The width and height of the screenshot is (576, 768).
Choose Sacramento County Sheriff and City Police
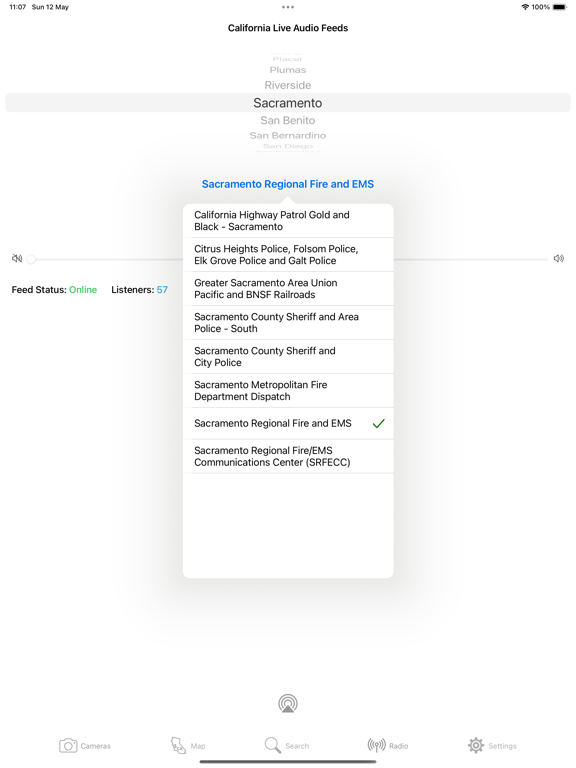click(288, 357)
